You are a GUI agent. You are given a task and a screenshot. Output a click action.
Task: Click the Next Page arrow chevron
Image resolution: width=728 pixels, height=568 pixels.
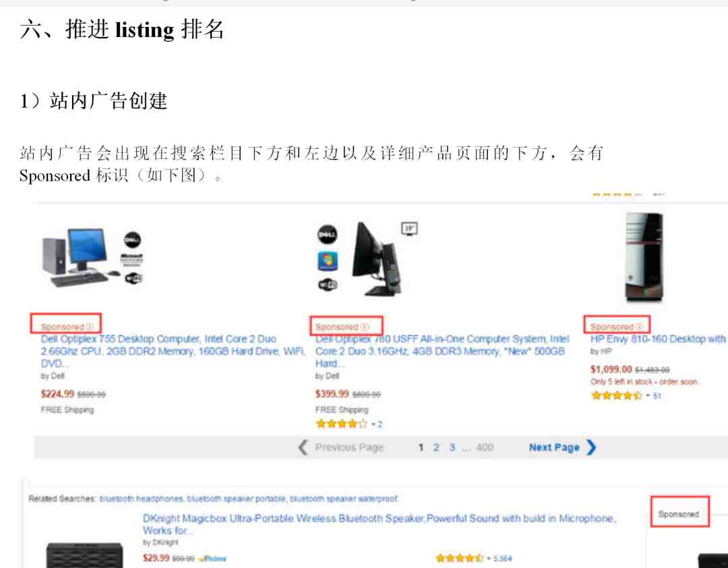point(591,447)
